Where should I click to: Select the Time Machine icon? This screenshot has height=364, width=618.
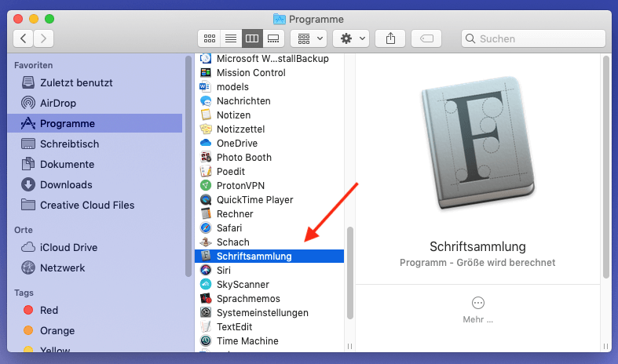206,340
